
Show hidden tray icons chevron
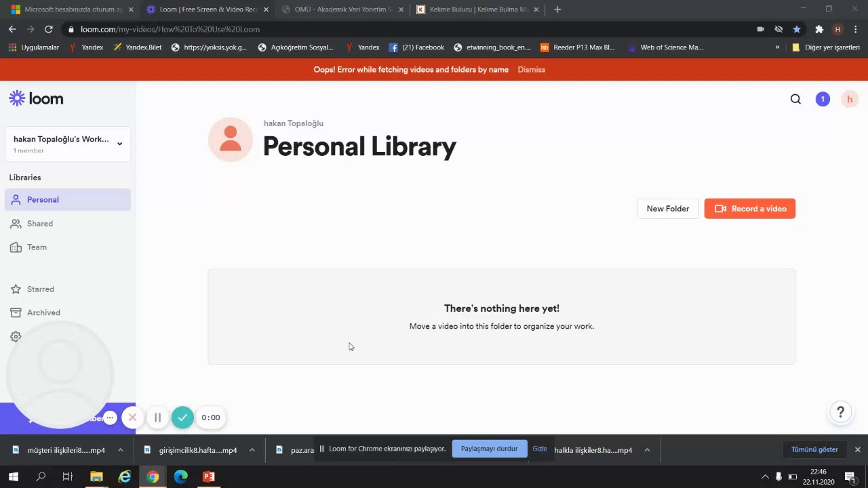(765, 476)
